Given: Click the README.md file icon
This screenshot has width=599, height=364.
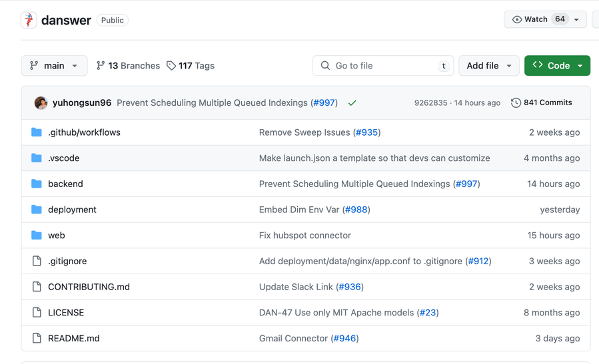Looking at the screenshot, I should (x=37, y=338).
